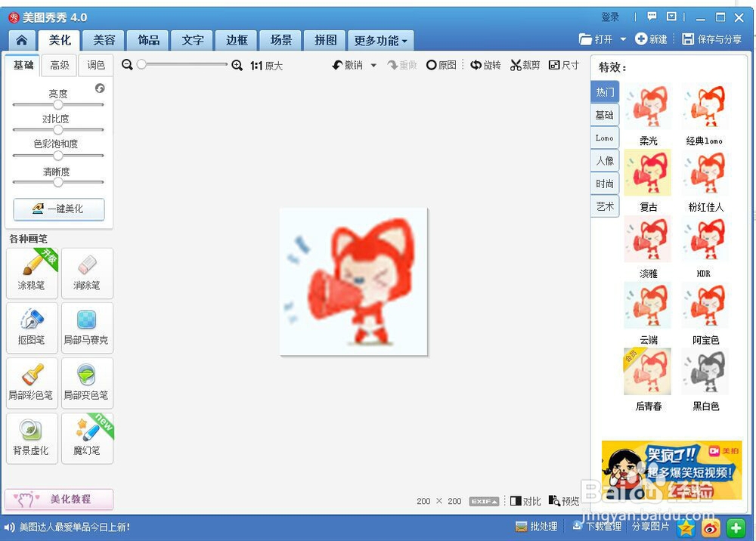Screen dimensions: 756x541
Task: Switch to the 文字 tab
Action: coord(193,40)
